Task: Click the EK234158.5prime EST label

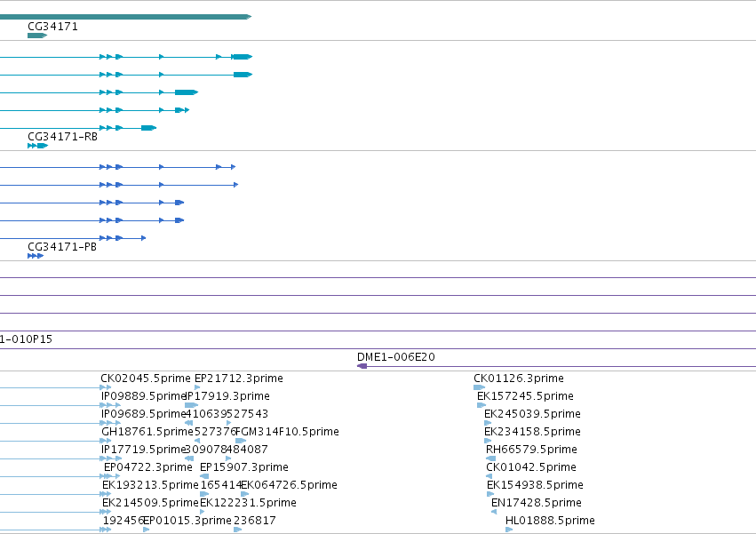Action: click(532, 432)
